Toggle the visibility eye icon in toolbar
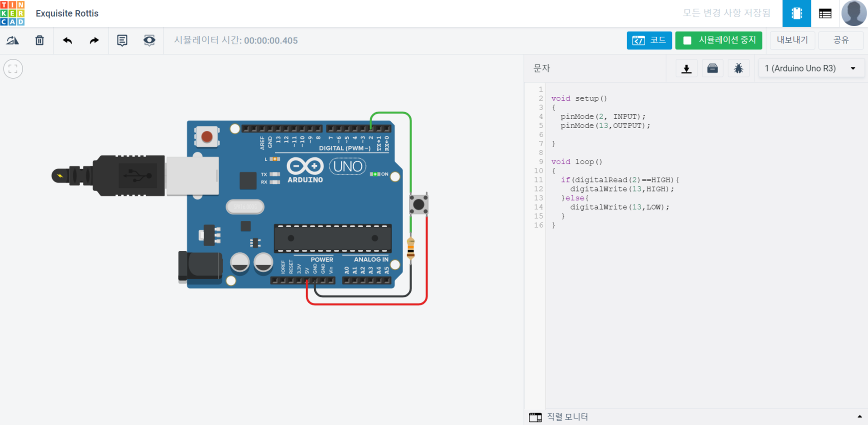The height and width of the screenshot is (425, 868). tap(149, 40)
